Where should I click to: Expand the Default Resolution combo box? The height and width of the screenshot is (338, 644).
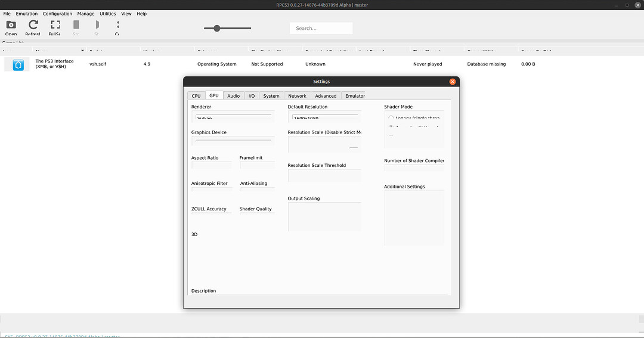[325, 117]
